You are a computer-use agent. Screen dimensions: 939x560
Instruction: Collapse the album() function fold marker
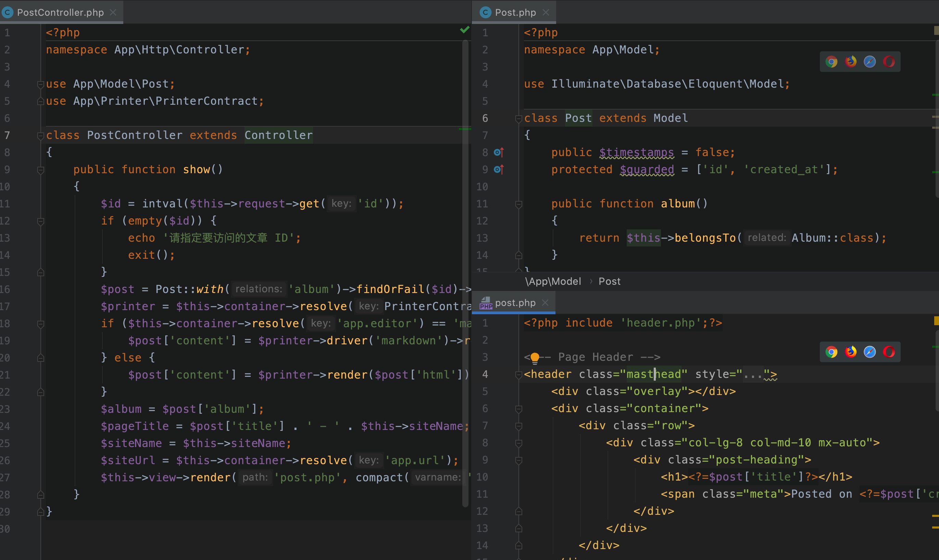[518, 204]
